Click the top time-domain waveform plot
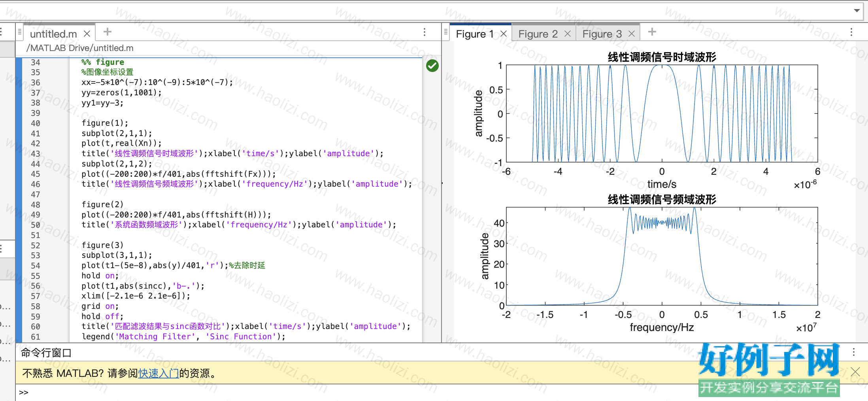The width and height of the screenshot is (868, 401). [x=662, y=113]
